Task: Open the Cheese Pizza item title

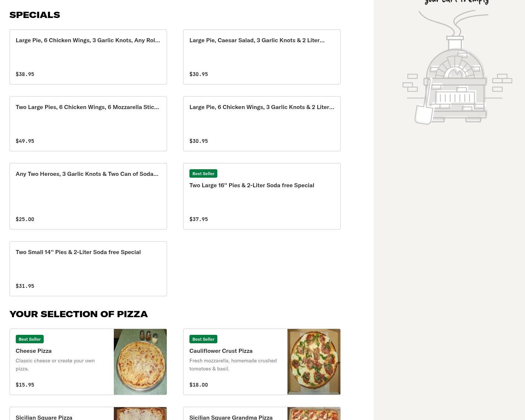Action: (x=33, y=351)
